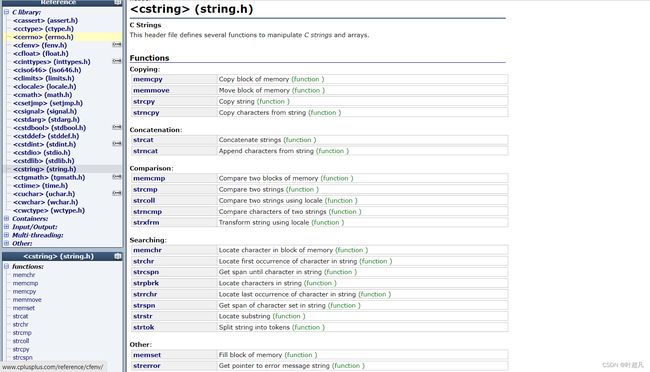
Task: Open the strerror function link
Action: point(146,366)
